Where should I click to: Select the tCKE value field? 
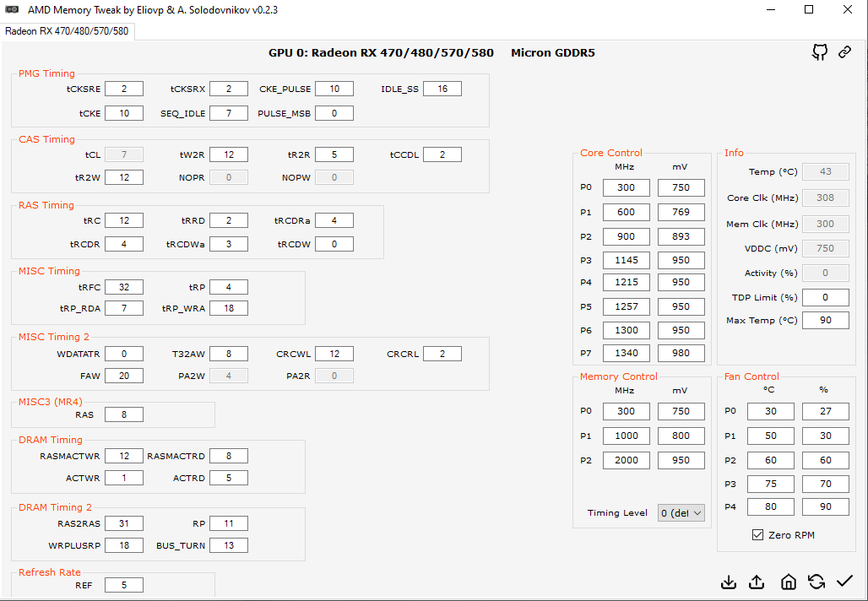coord(124,113)
